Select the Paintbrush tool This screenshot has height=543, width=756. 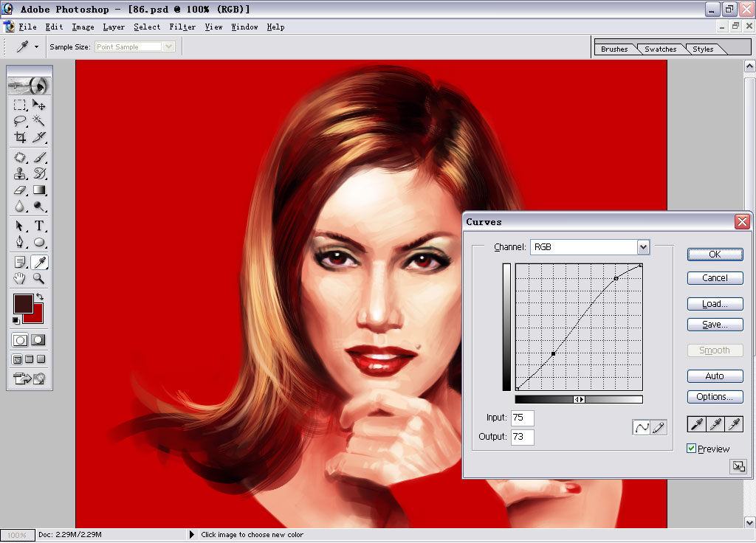(39, 158)
